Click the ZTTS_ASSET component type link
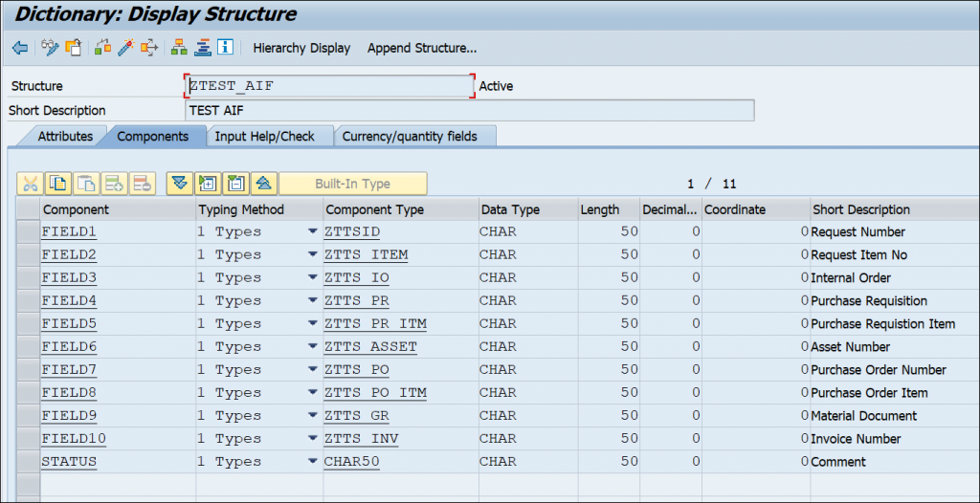This screenshot has height=503, width=980. [x=370, y=347]
